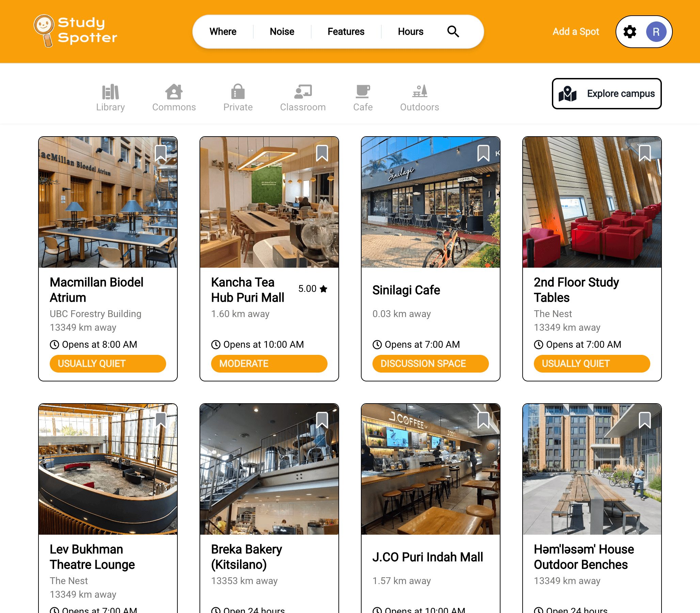Click the 1.60 km away text
The width and height of the screenshot is (700, 613).
(240, 314)
